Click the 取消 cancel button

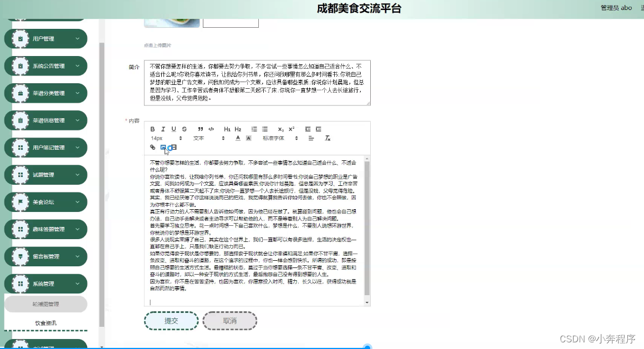pos(229,321)
